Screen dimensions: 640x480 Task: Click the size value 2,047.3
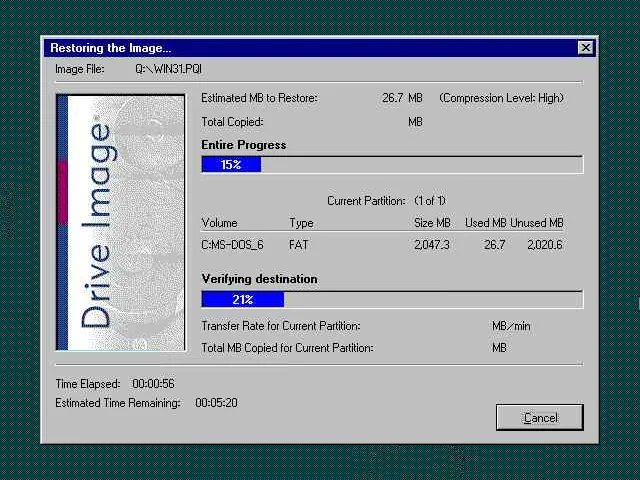pos(431,245)
